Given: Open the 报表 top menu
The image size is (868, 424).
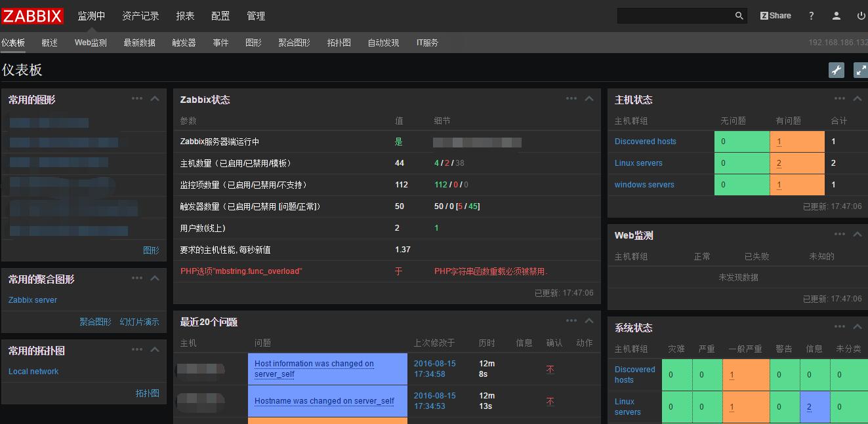Looking at the screenshot, I should click(185, 16).
